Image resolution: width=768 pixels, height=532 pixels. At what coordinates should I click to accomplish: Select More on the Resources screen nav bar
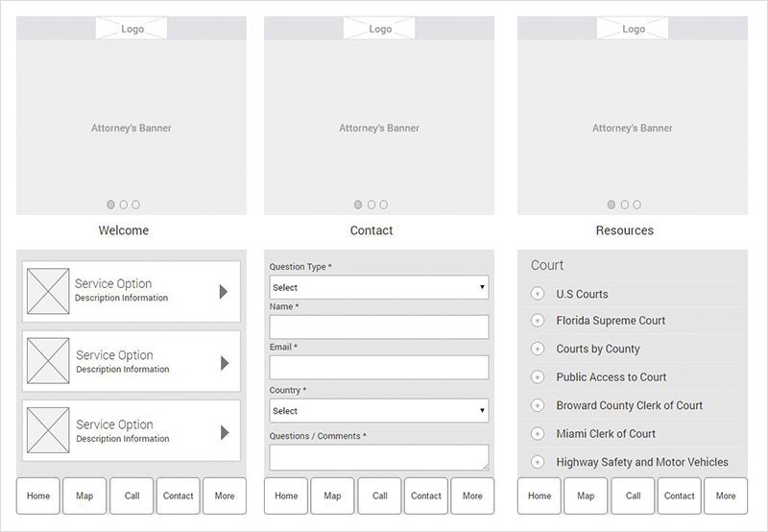point(726,496)
